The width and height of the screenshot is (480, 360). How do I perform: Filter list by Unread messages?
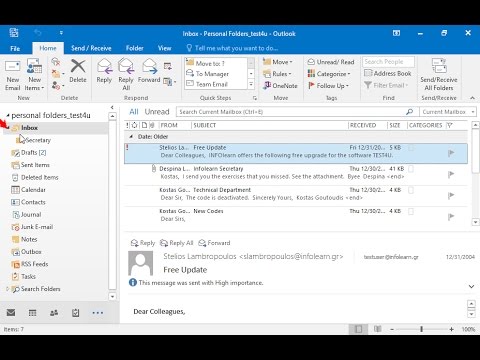coord(157,112)
